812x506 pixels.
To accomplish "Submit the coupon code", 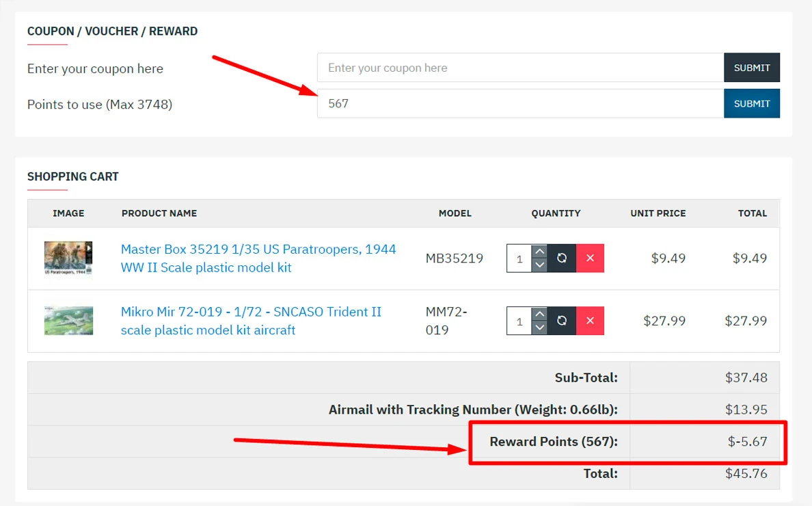I will click(751, 68).
